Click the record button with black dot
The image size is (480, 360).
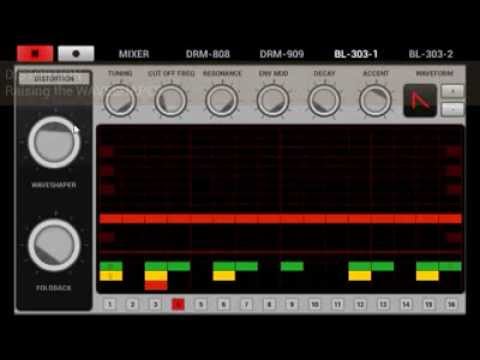point(76,54)
